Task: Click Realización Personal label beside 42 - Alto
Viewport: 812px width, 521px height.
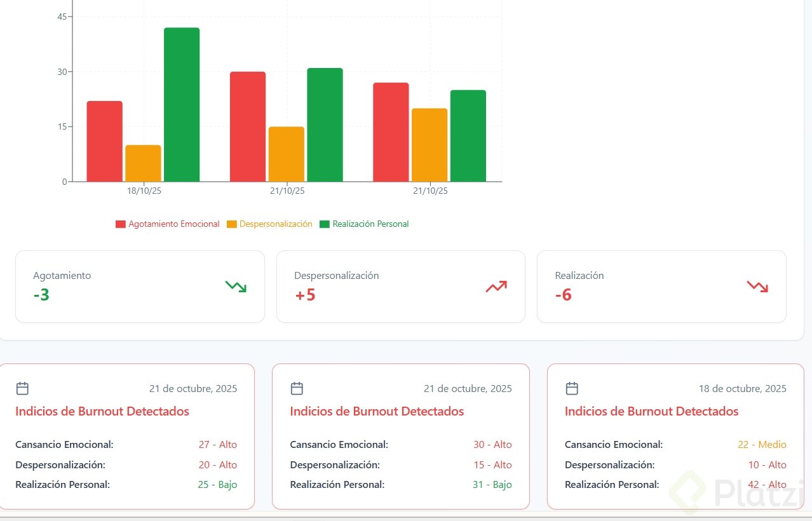Action: click(612, 485)
